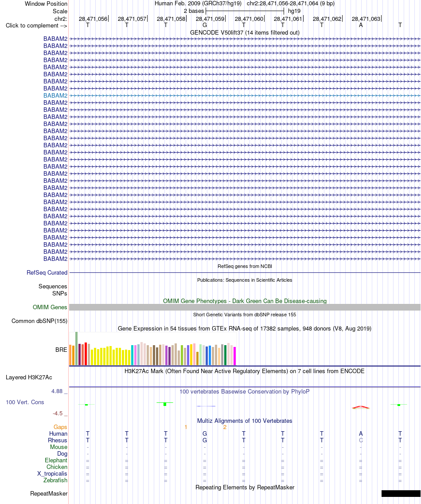
Task: Click 'Publications: Sequences in Scientific Articles' title
Action: coord(245,280)
